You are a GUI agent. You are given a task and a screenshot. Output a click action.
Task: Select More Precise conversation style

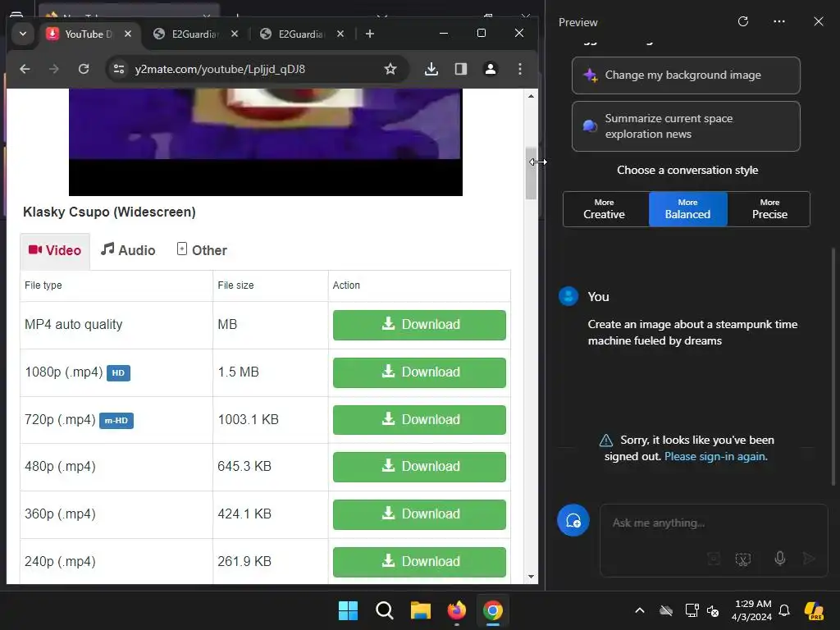[x=769, y=209]
